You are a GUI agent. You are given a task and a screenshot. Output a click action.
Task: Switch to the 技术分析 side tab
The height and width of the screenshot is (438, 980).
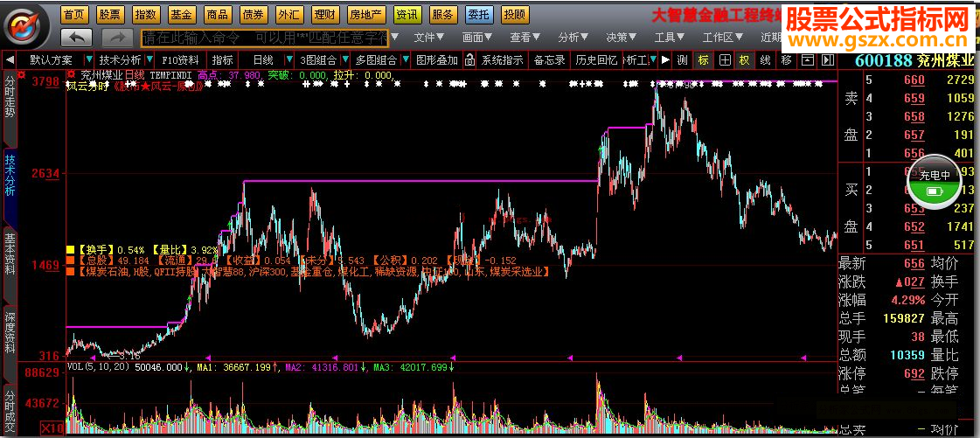[10, 183]
